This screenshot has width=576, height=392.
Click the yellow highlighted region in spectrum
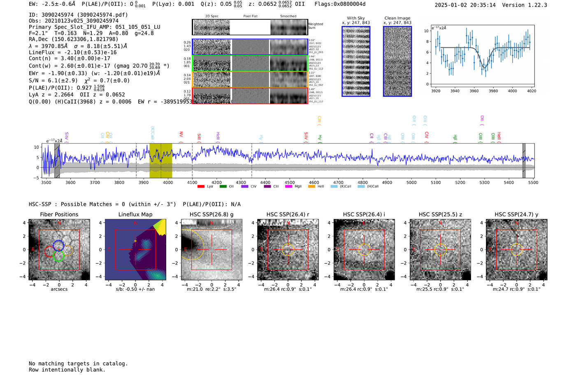pyautogui.click(x=161, y=160)
